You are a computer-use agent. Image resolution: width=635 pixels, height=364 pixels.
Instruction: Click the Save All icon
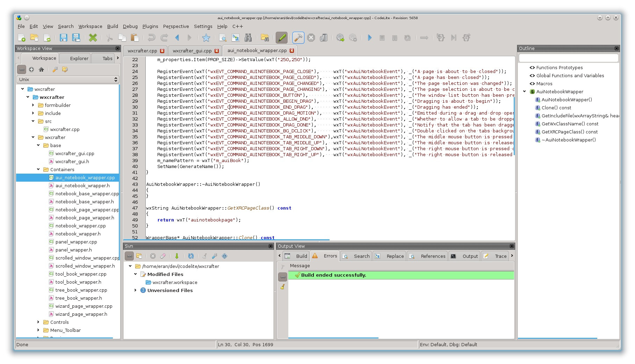point(76,38)
